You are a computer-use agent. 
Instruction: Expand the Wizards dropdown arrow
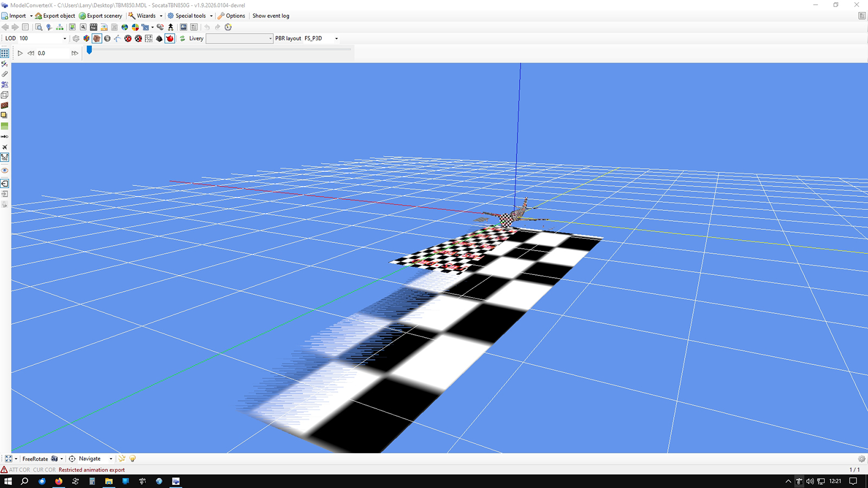point(161,16)
